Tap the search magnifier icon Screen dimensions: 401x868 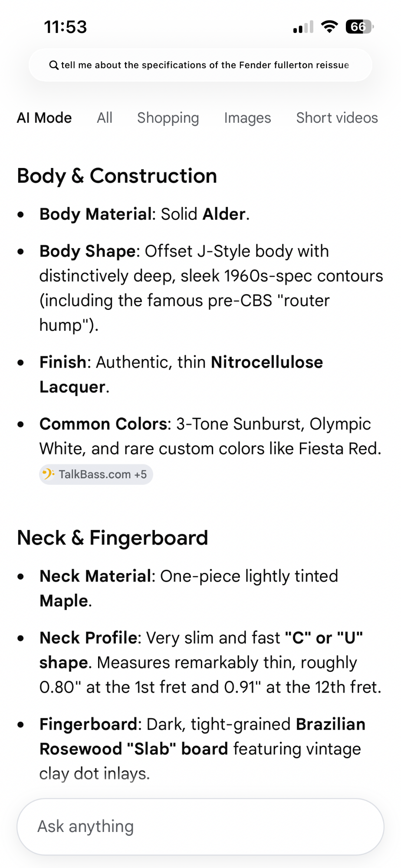pyautogui.click(x=54, y=65)
